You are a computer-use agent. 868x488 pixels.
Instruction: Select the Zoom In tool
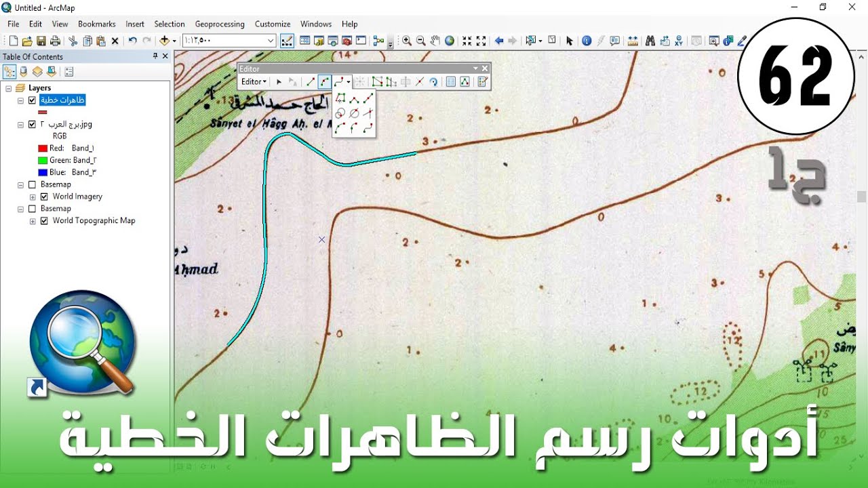pyautogui.click(x=407, y=41)
